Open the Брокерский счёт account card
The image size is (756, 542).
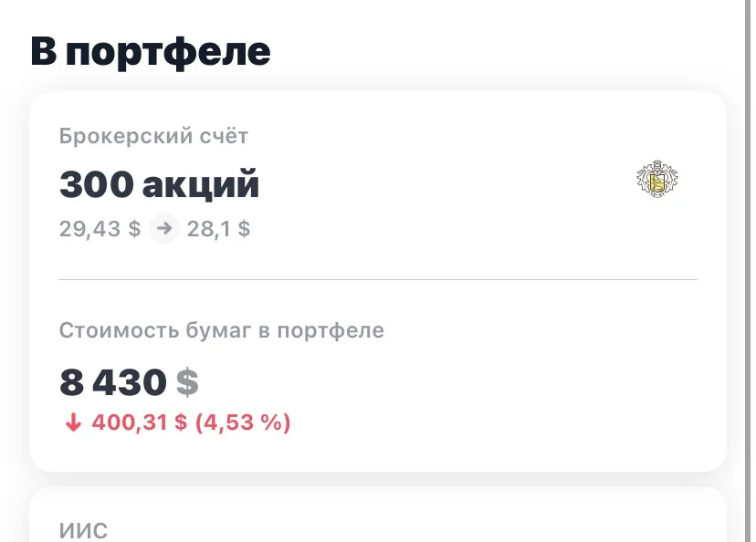point(378,281)
